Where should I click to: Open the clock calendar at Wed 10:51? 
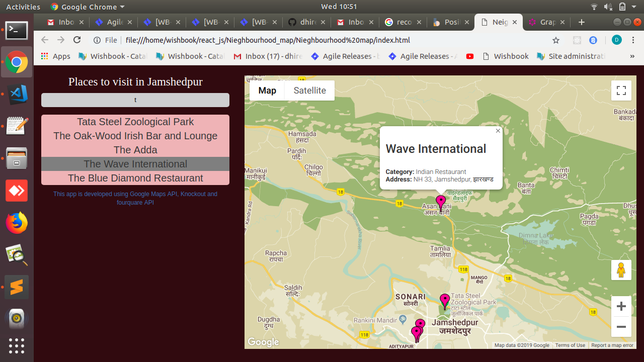tap(339, 7)
